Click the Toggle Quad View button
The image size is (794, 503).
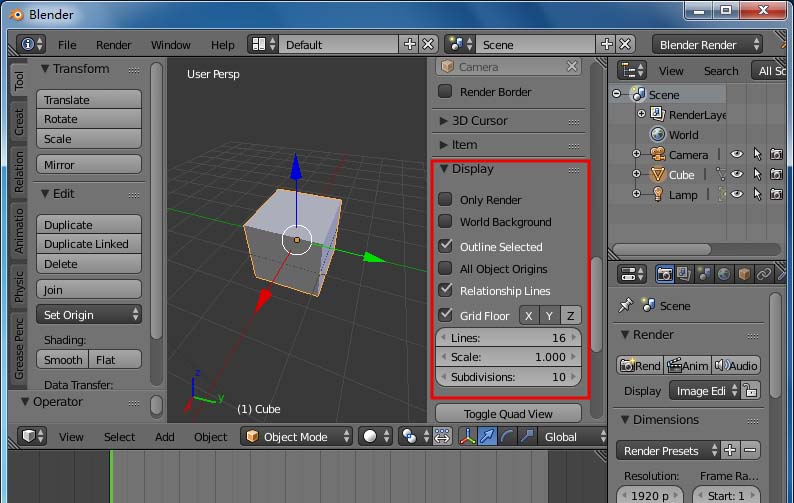508,414
